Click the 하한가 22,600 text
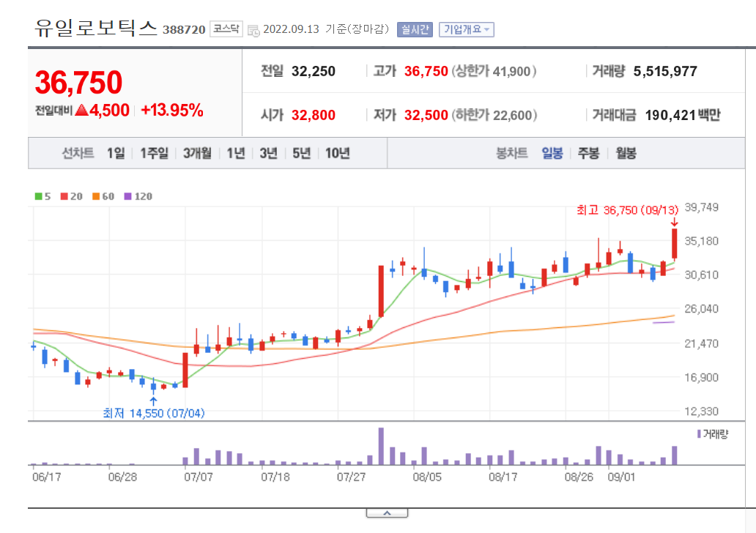The height and width of the screenshot is (533, 756). [494, 115]
